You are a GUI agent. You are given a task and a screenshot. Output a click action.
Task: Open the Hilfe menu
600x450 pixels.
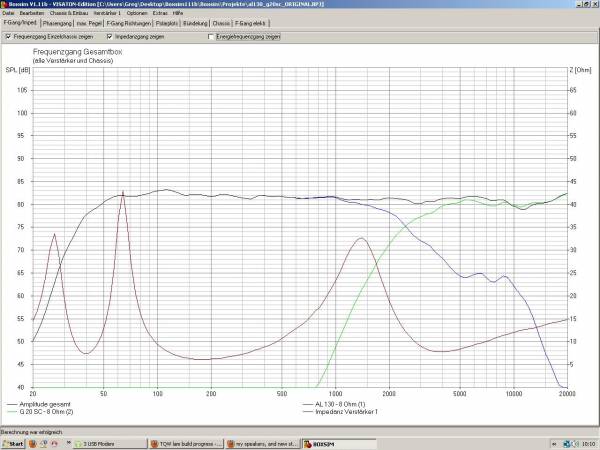pyautogui.click(x=178, y=13)
